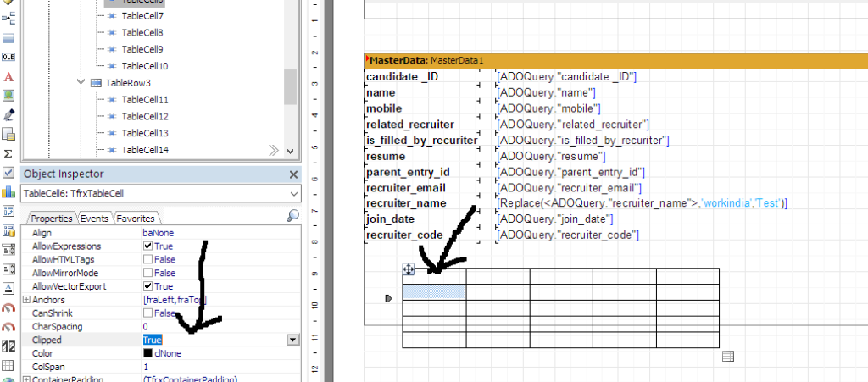Select the [ADOQuery."name"] field memo
The image size is (868, 382).
[546, 92]
